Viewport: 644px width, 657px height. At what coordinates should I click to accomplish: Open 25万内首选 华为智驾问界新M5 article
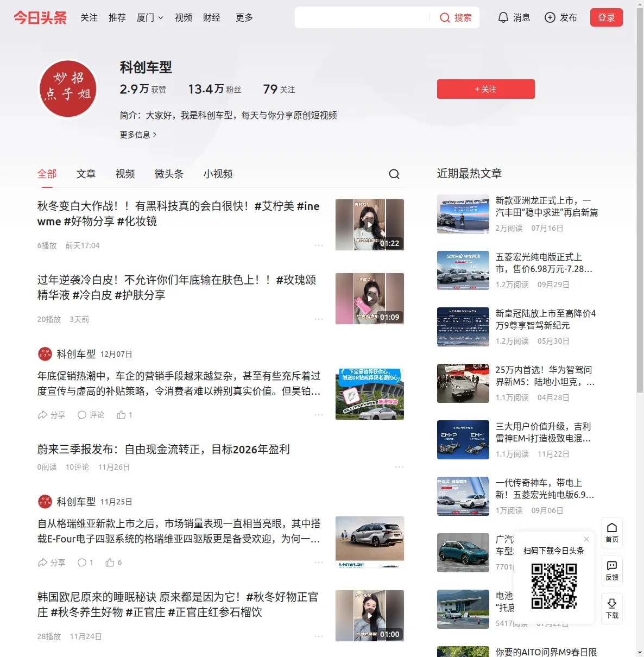(x=545, y=376)
